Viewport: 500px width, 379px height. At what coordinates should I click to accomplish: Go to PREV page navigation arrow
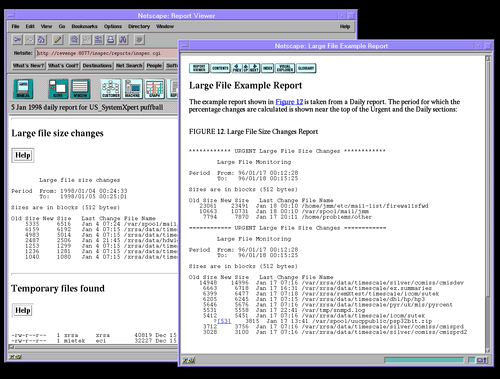click(236, 68)
